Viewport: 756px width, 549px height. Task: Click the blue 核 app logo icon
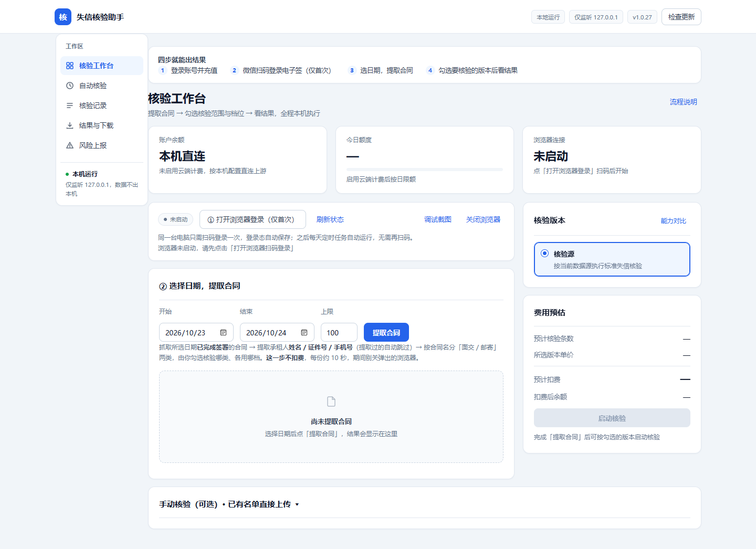63,17
